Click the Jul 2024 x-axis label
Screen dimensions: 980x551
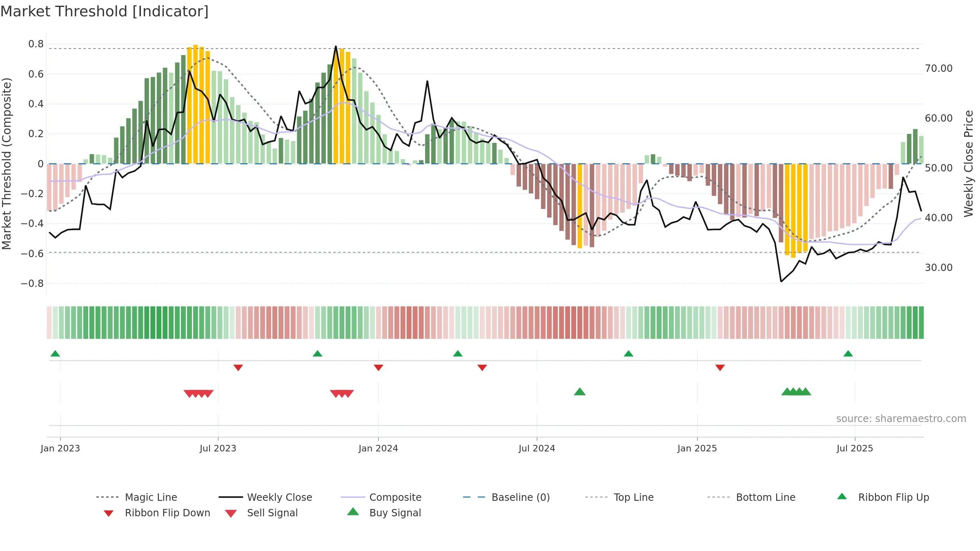(537, 448)
